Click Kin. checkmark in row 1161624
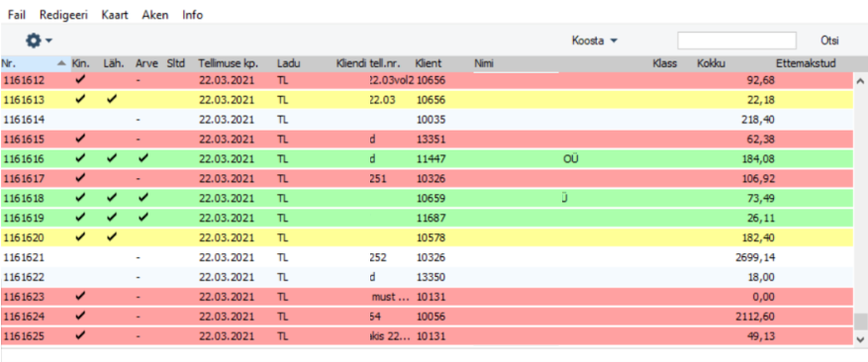This screenshot has width=868, height=362. point(81,317)
